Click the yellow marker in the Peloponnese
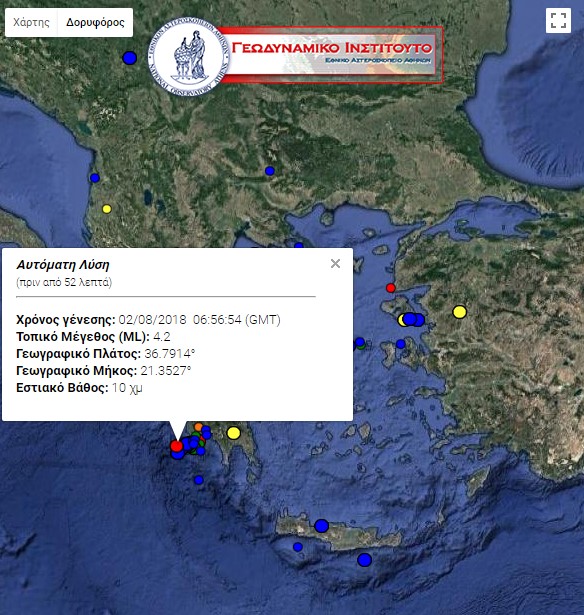The width and height of the screenshot is (584, 615). 233,433
